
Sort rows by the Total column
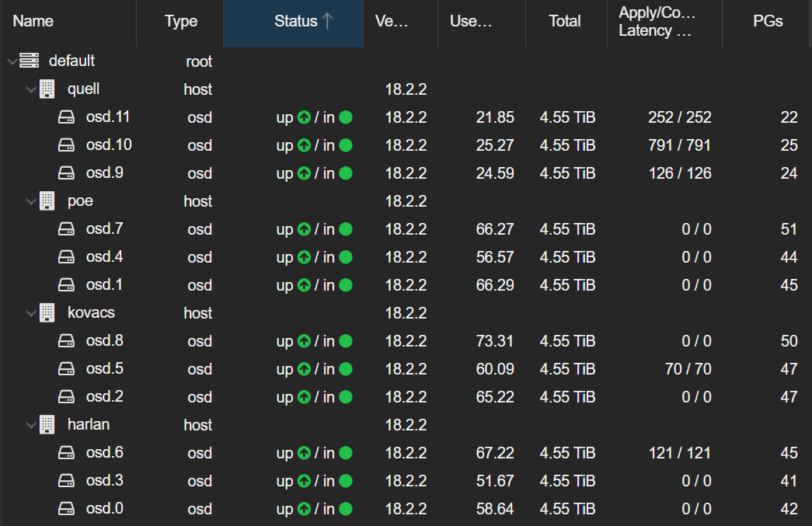pos(565,21)
